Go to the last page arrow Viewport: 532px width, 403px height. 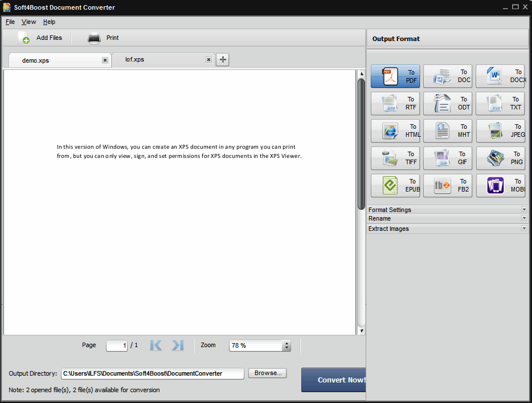(x=178, y=345)
